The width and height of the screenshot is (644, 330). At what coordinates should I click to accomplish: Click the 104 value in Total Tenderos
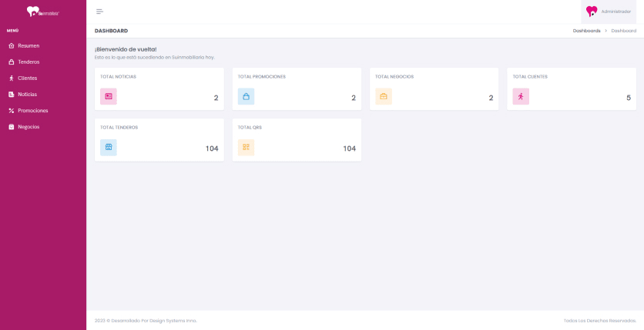pyautogui.click(x=212, y=148)
